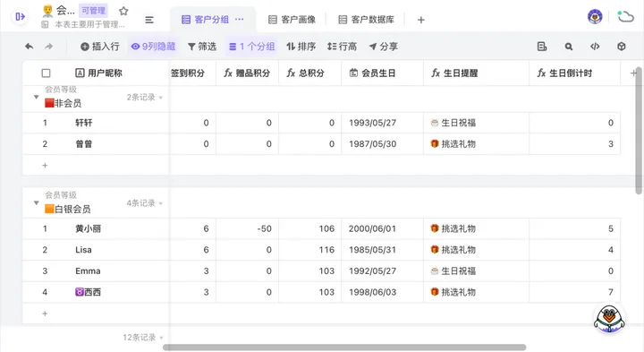
Task: Open 4条记录 statistics dropdown
Action: tap(145, 203)
